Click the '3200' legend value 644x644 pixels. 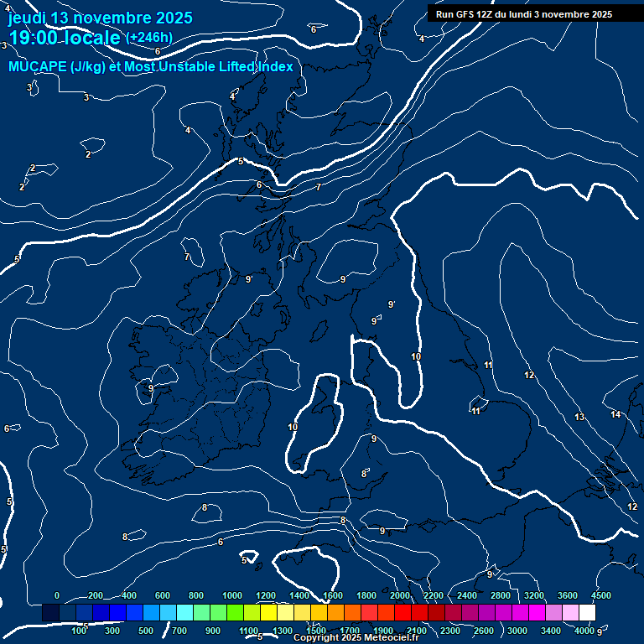pos(534,595)
